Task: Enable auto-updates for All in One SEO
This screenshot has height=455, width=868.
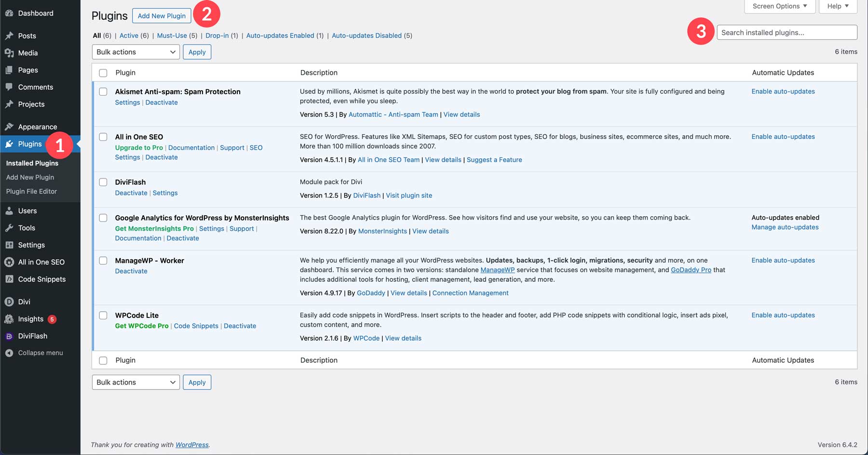Action: tap(783, 137)
